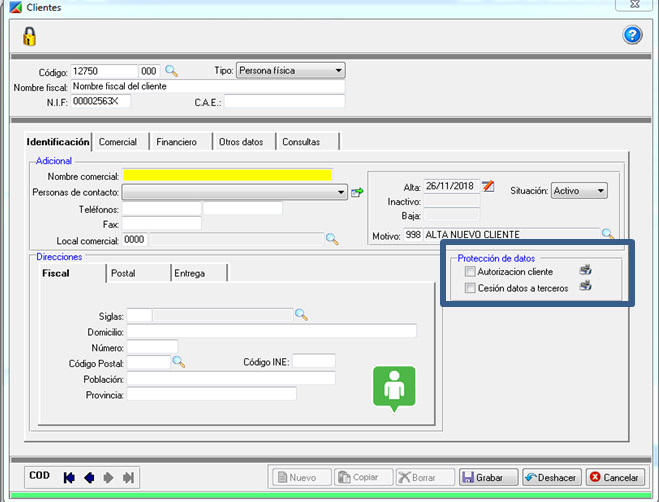Click the Código Postal field
The width and height of the screenshot is (659, 502).
[148, 362]
